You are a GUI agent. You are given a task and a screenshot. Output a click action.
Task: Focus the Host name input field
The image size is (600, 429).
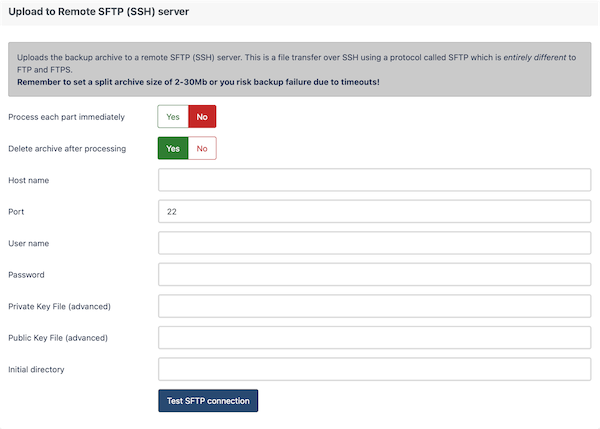pos(374,180)
